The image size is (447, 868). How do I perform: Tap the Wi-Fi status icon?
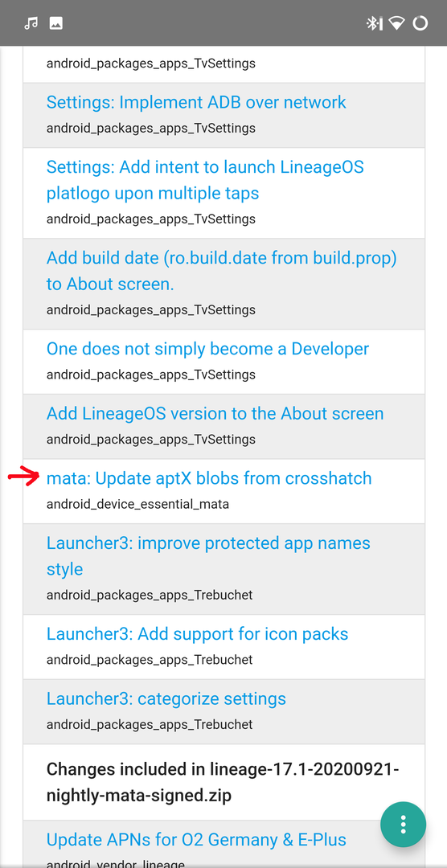click(x=396, y=23)
